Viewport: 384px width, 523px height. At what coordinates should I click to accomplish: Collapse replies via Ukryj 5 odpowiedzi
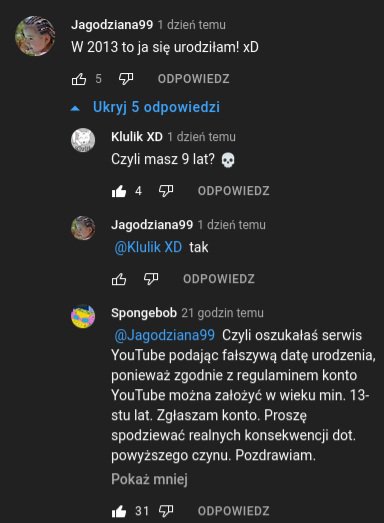(156, 107)
